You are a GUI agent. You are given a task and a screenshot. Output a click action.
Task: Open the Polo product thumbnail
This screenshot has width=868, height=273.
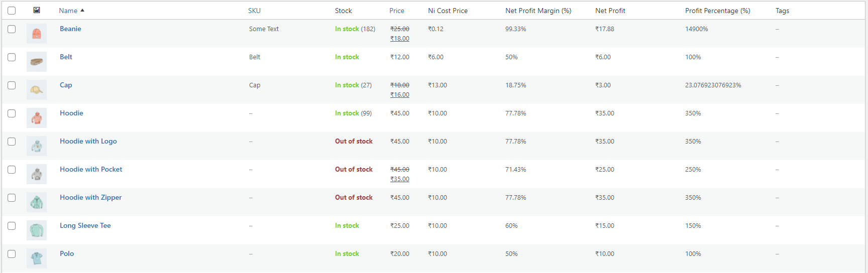pyautogui.click(x=37, y=258)
